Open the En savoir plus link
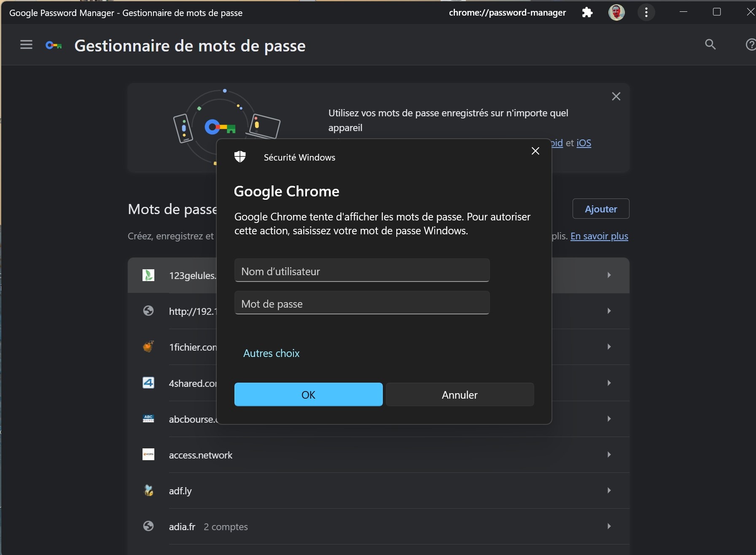The height and width of the screenshot is (555, 756). point(599,236)
